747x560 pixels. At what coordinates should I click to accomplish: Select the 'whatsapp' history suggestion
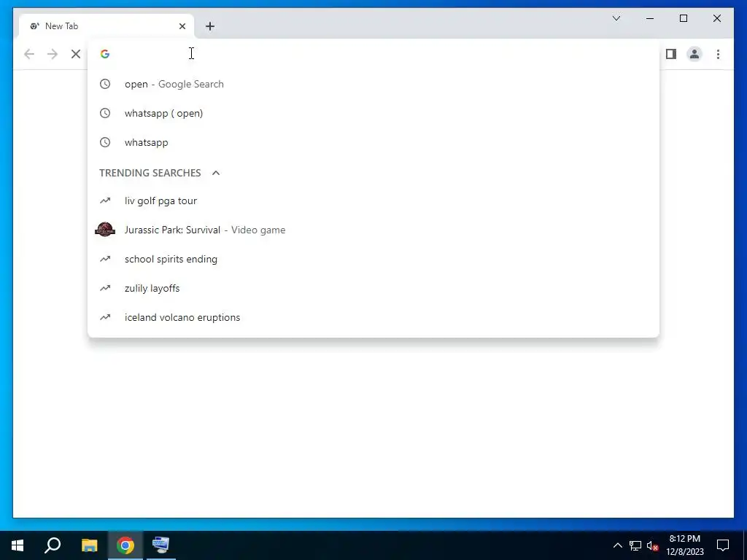373,142
